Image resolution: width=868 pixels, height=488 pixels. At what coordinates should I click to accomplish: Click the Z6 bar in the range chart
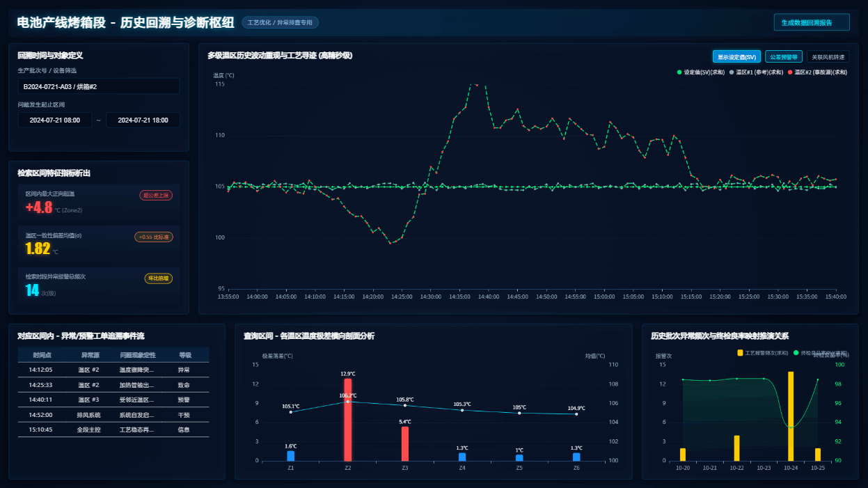tap(576, 457)
